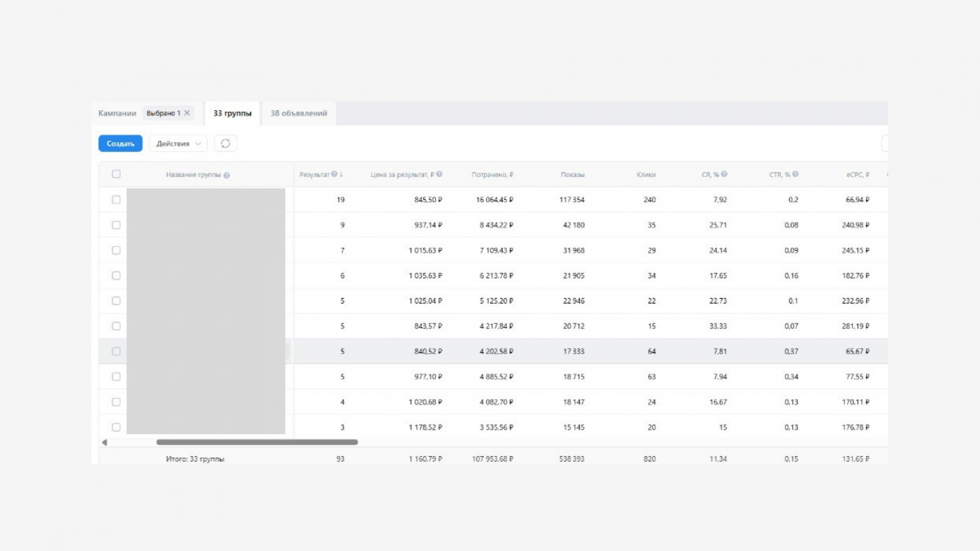Click the '1 025,04 ₽' price cell
This screenshot has height=551, width=980.
pos(426,301)
